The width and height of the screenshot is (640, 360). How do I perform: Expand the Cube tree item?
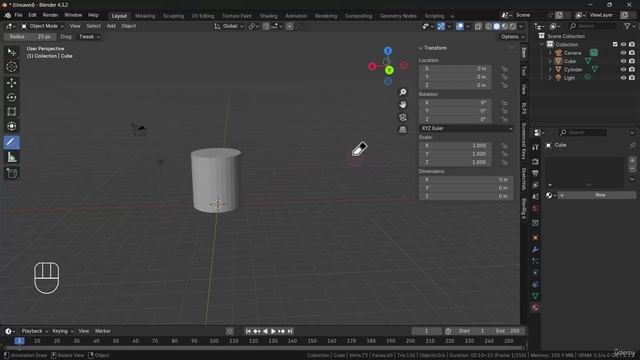[x=550, y=61]
